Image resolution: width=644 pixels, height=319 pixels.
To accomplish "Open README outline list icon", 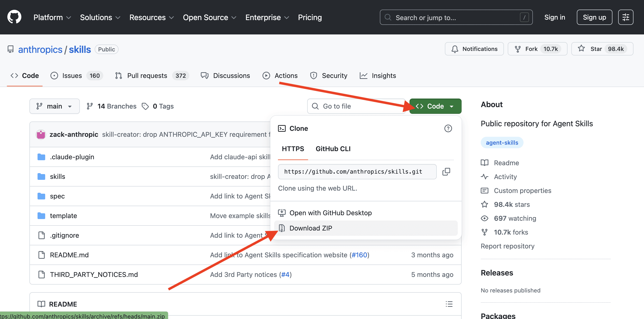I will (x=449, y=304).
